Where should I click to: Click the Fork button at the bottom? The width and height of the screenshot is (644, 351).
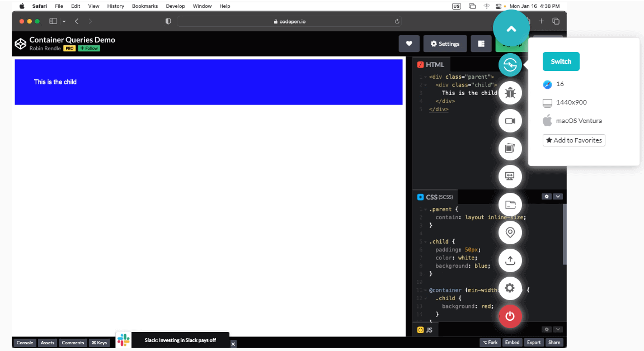(x=491, y=342)
